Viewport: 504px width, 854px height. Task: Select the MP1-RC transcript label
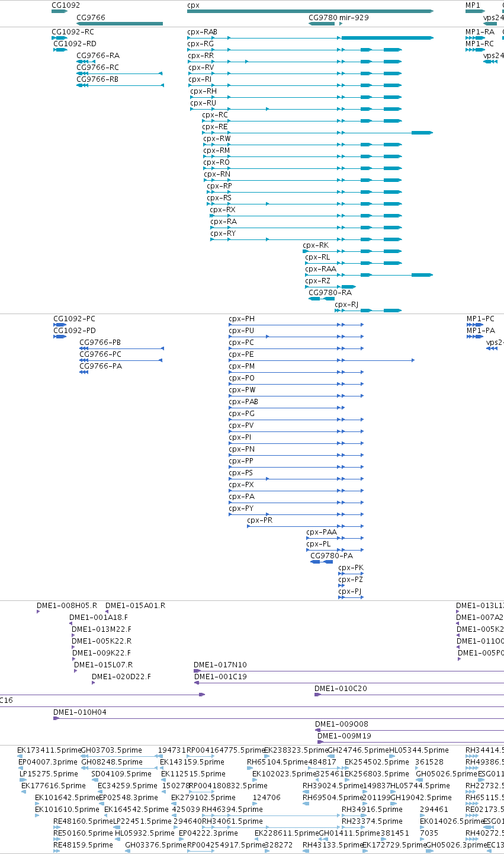[480, 44]
